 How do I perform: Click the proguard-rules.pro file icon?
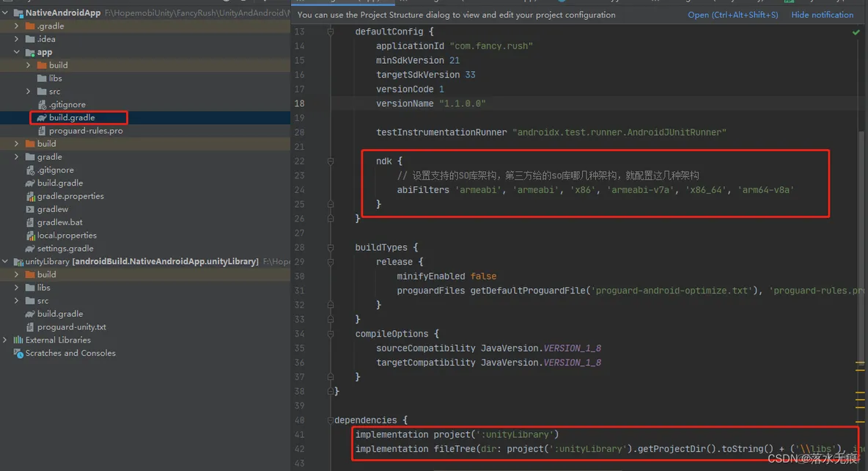point(42,131)
